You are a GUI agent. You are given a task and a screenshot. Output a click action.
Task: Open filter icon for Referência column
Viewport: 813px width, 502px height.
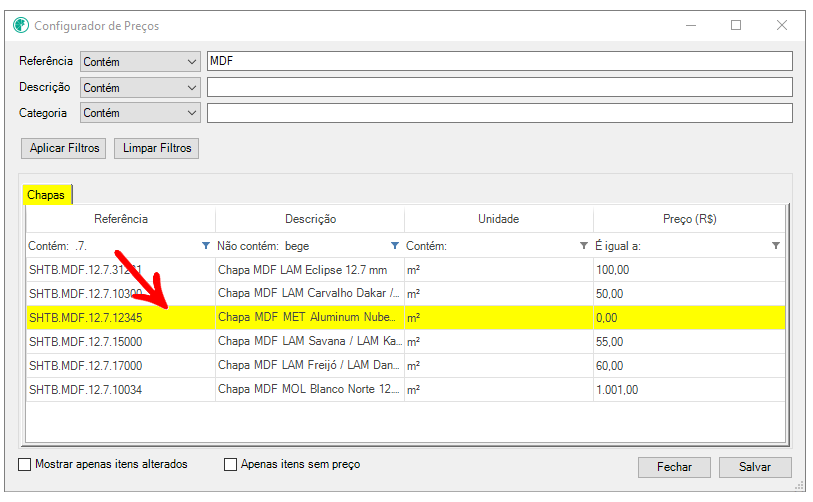(206, 245)
